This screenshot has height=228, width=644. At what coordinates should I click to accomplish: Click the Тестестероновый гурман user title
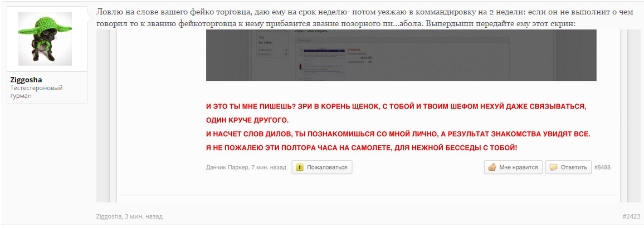(x=36, y=92)
